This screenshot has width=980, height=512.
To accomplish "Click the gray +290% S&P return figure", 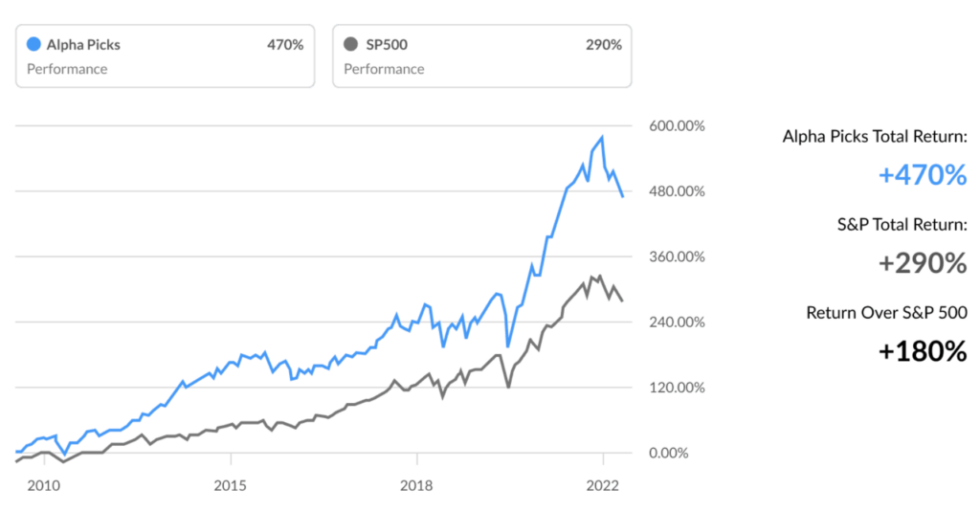I will pyautogui.click(x=923, y=263).
